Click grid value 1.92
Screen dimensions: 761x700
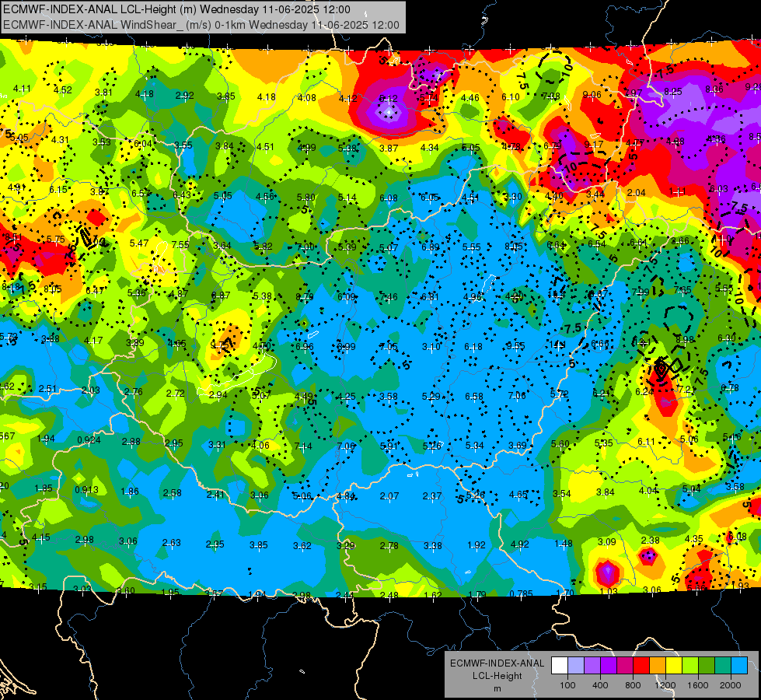[x=476, y=545]
